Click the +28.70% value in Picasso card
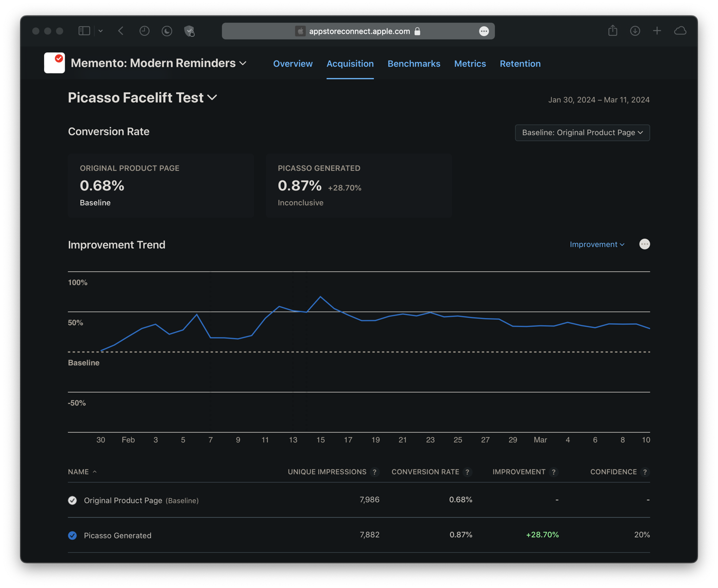Image resolution: width=718 pixels, height=588 pixels. 345,188
